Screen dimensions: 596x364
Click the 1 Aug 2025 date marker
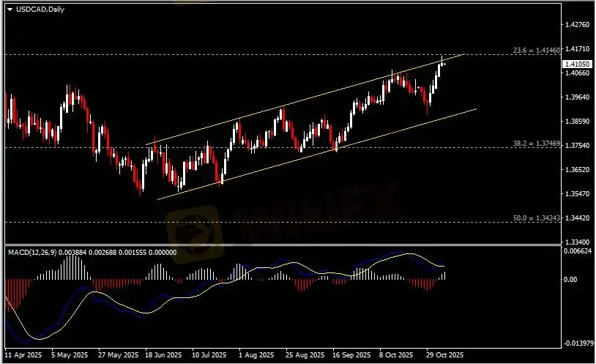[256, 355]
